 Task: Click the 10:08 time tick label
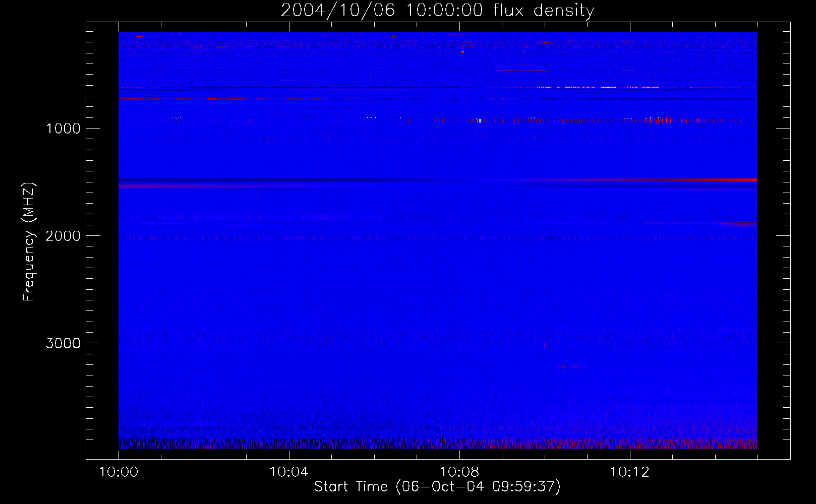click(459, 472)
